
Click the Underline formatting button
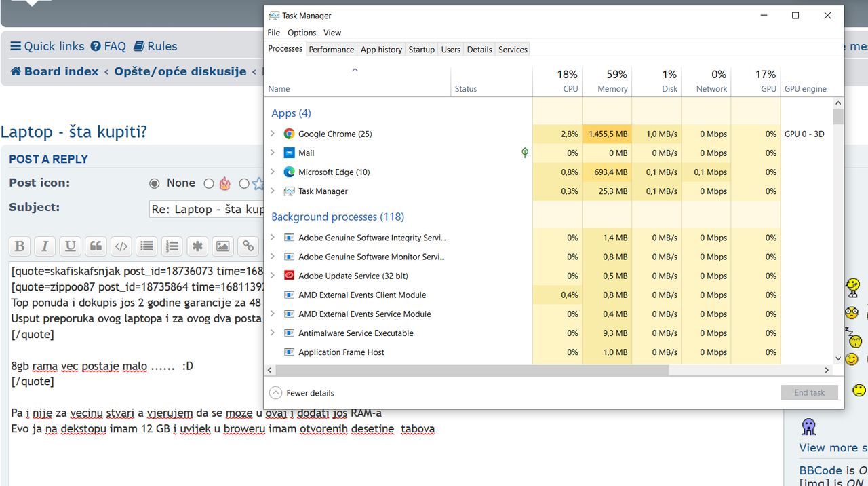click(x=70, y=246)
